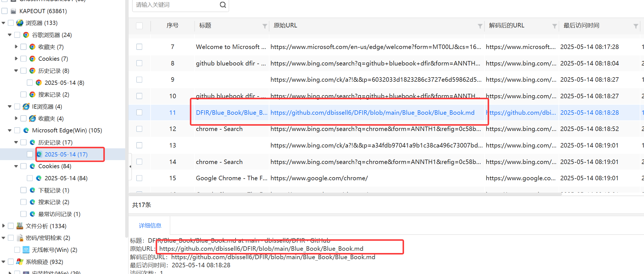The height and width of the screenshot is (274, 644).
Task: Expand the 文件分析 (1334) node
Action: point(3,226)
